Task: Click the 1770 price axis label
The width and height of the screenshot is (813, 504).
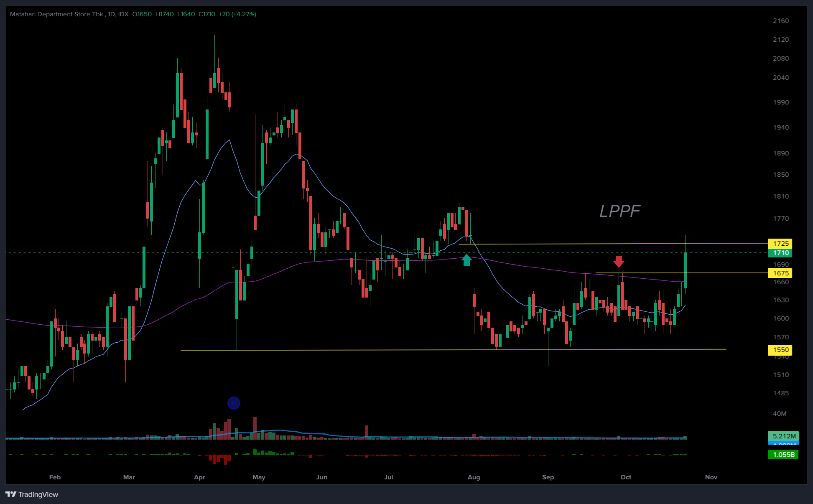Action: point(780,218)
